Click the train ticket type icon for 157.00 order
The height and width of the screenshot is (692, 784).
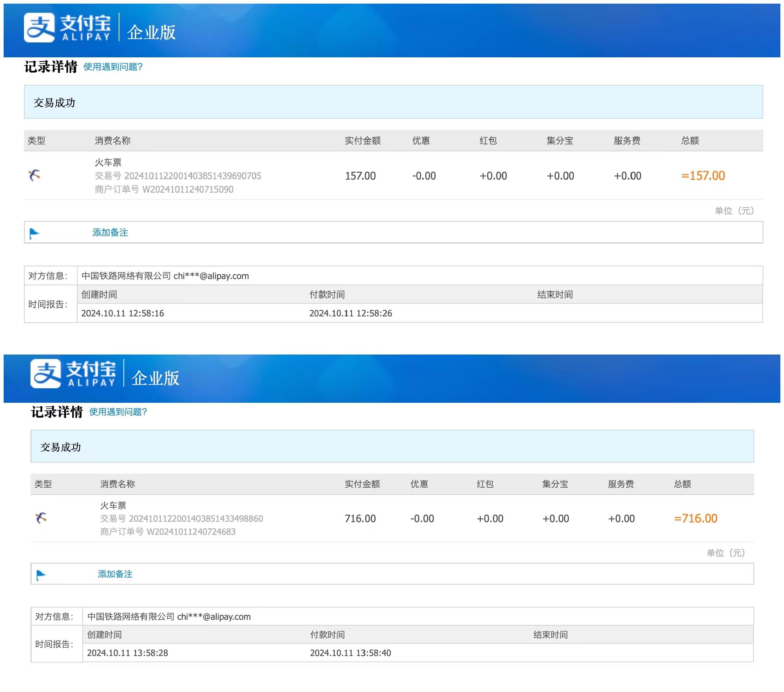pos(34,175)
